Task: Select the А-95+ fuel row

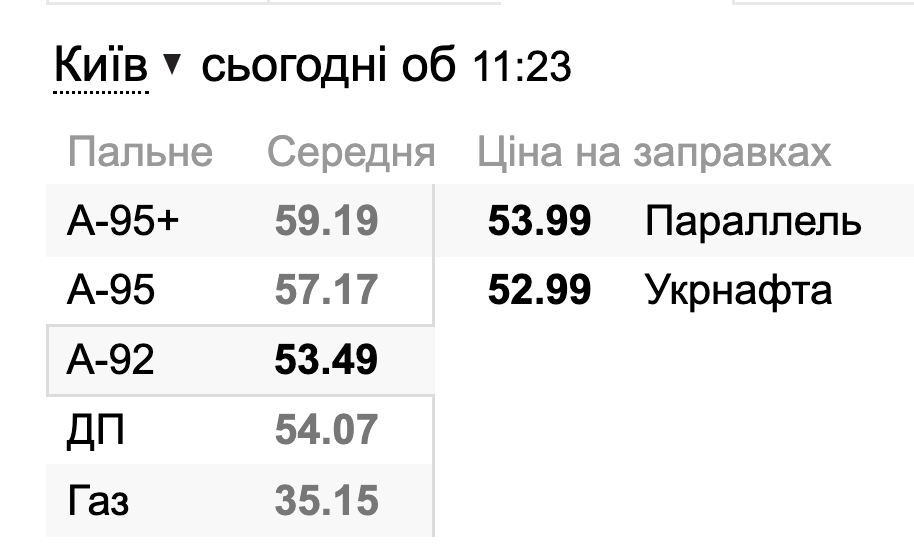Action: pos(240,220)
